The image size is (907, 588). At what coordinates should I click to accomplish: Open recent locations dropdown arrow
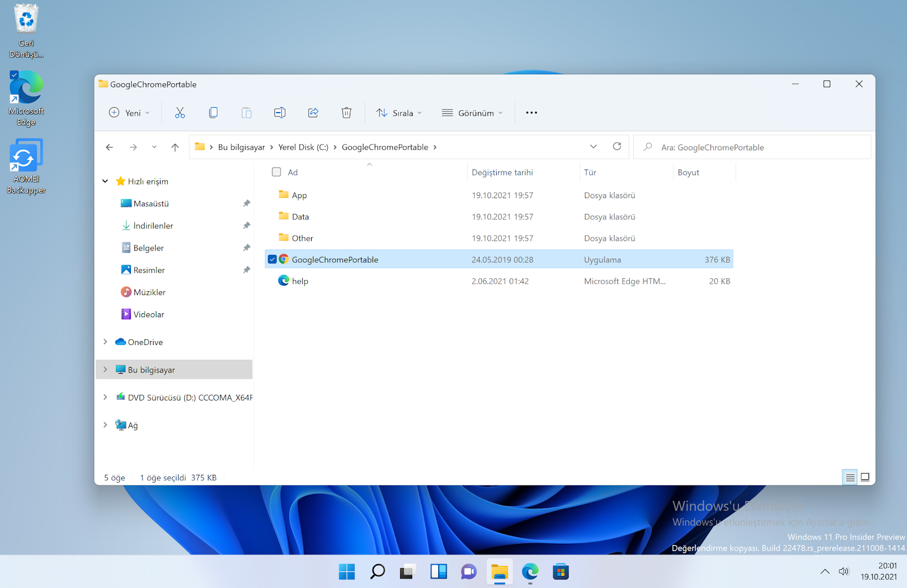tap(154, 147)
